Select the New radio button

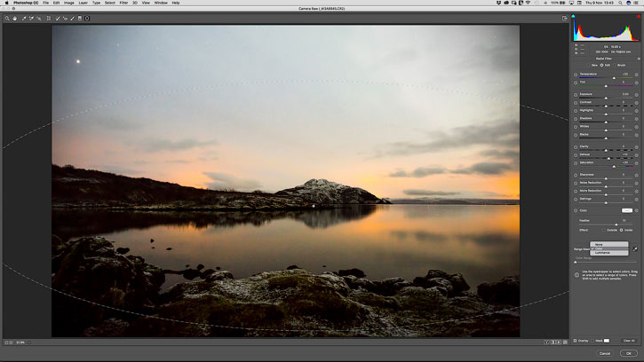tap(589, 66)
